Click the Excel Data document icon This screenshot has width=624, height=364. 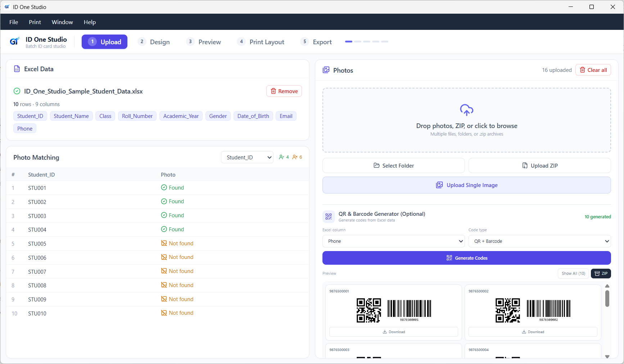pos(17,69)
